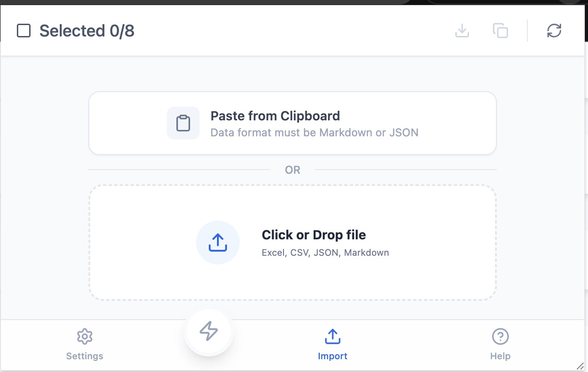The image size is (588, 372).
Task: Click the copy icon in header
Action: coord(500,31)
